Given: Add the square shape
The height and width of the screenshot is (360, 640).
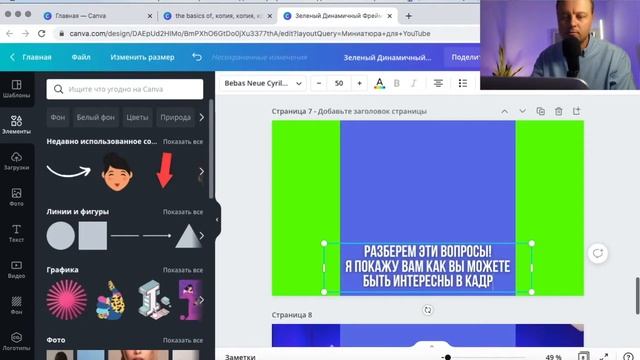Looking at the screenshot, I should [x=93, y=236].
